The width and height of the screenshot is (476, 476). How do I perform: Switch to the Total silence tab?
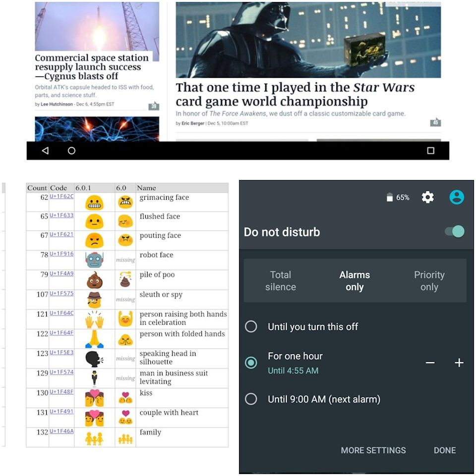point(281,281)
